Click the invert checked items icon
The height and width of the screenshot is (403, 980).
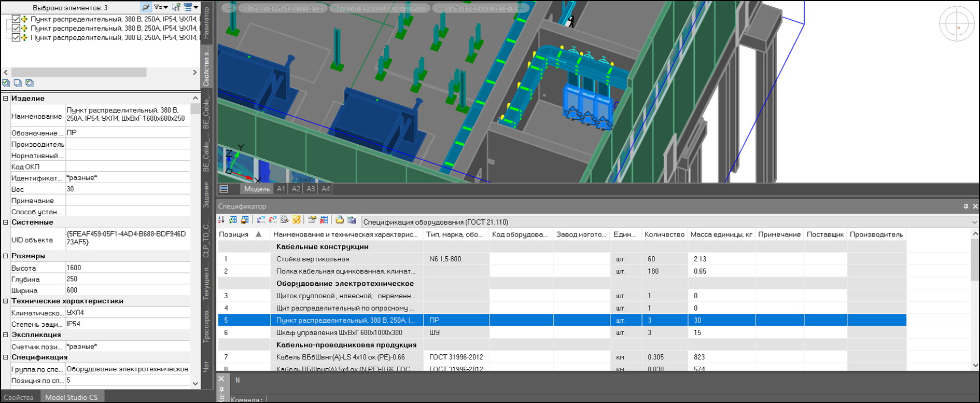pyautogui.click(x=30, y=83)
